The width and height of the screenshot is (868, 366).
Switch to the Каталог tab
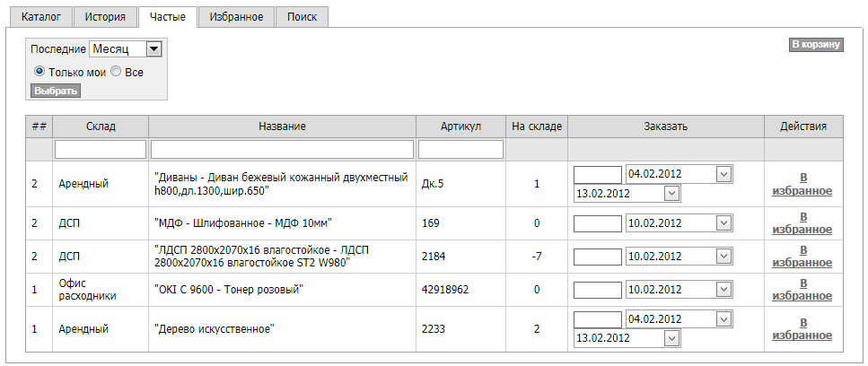point(40,17)
